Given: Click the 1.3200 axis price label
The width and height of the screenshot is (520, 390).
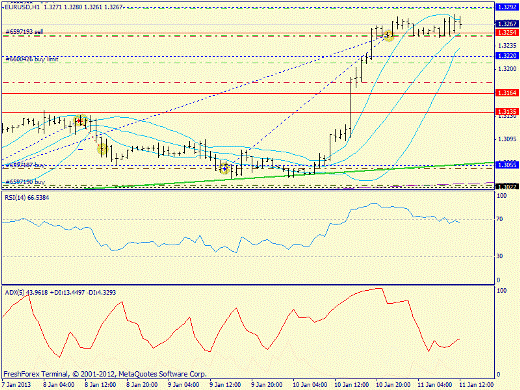Looking at the screenshot, I should (507, 69).
